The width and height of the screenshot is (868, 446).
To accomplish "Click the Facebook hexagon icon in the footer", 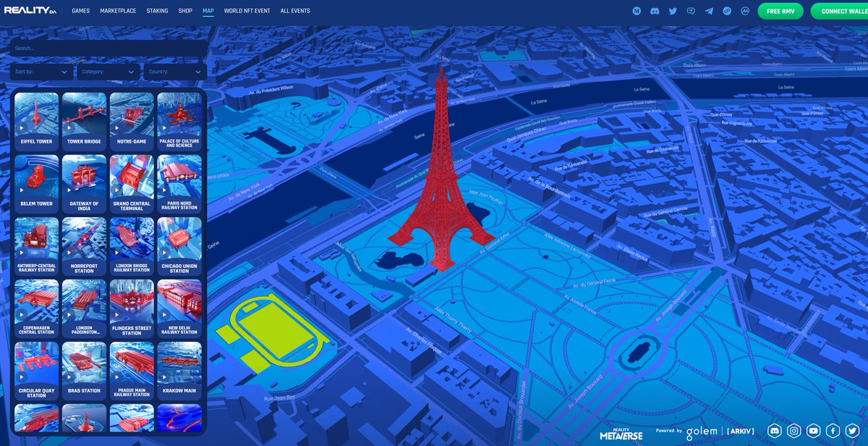I will coord(833,432).
